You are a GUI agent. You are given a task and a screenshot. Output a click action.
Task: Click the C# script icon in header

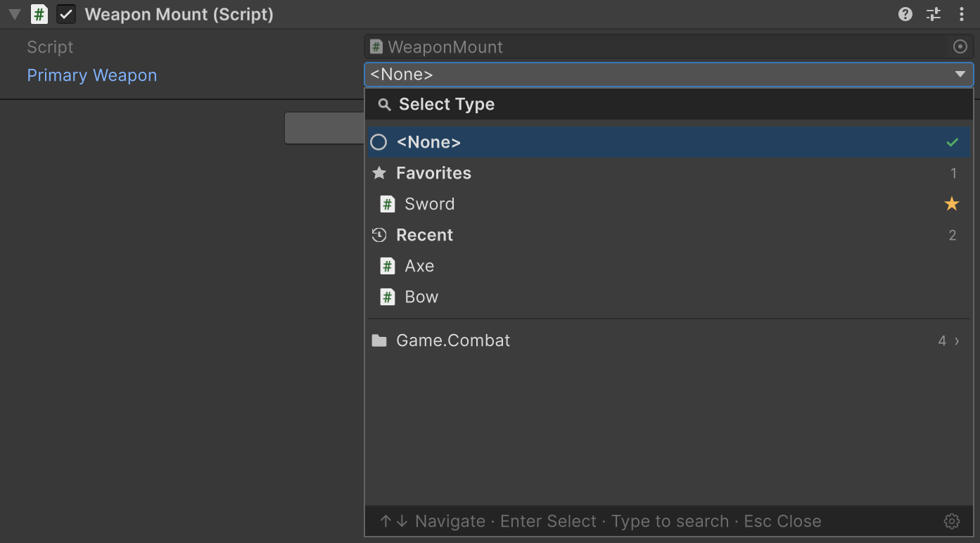[39, 14]
